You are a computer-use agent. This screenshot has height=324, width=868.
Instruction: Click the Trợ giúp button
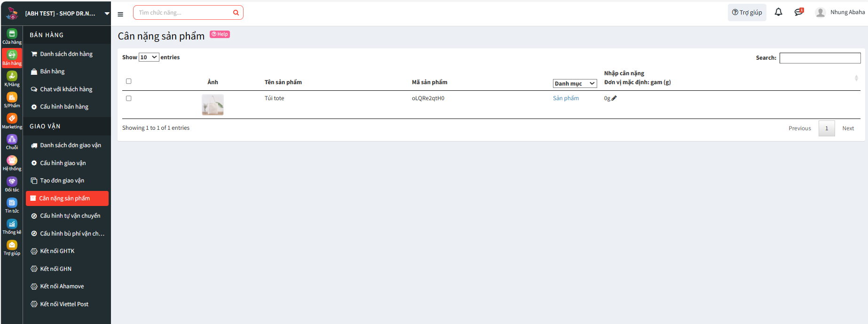[x=747, y=13]
